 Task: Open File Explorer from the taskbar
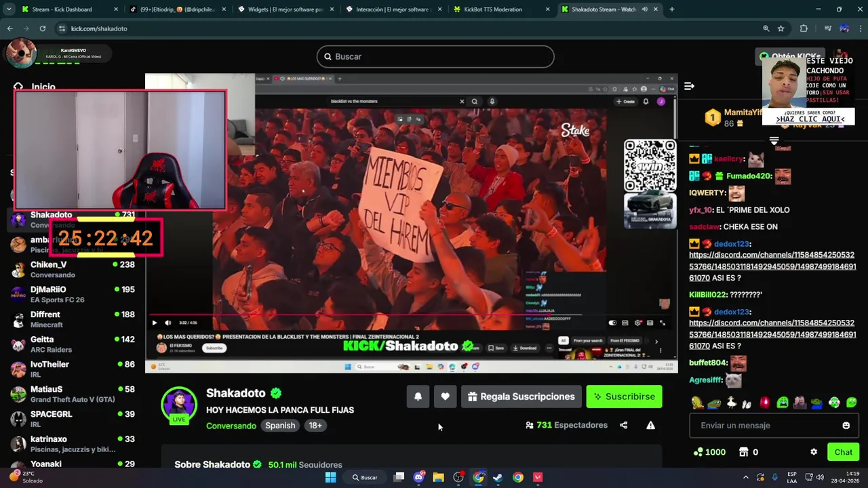point(438,477)
